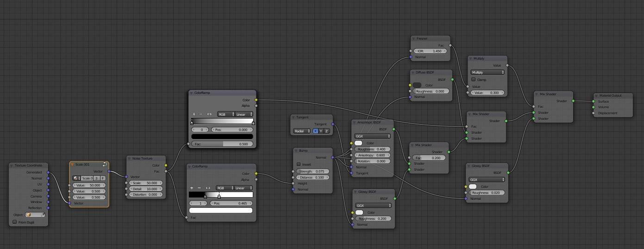Select the Z axis button in the Tangent node
This screenshot has width=644, height=249.
(x=326, y=131)
